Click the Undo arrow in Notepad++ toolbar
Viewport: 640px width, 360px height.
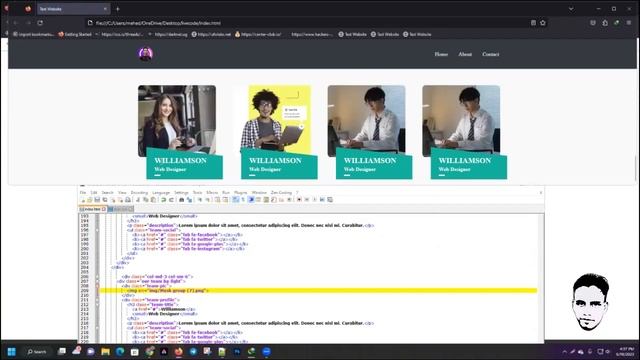[x=164, y=200]
